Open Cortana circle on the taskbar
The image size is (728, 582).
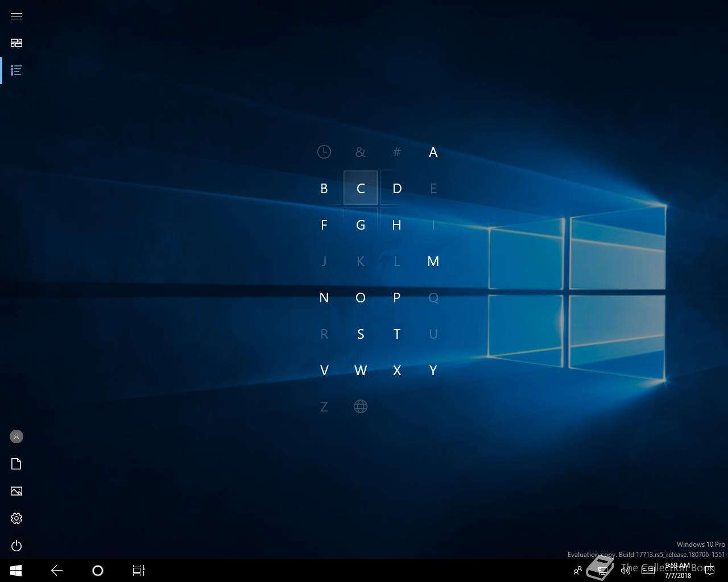[x=98, y=571]
